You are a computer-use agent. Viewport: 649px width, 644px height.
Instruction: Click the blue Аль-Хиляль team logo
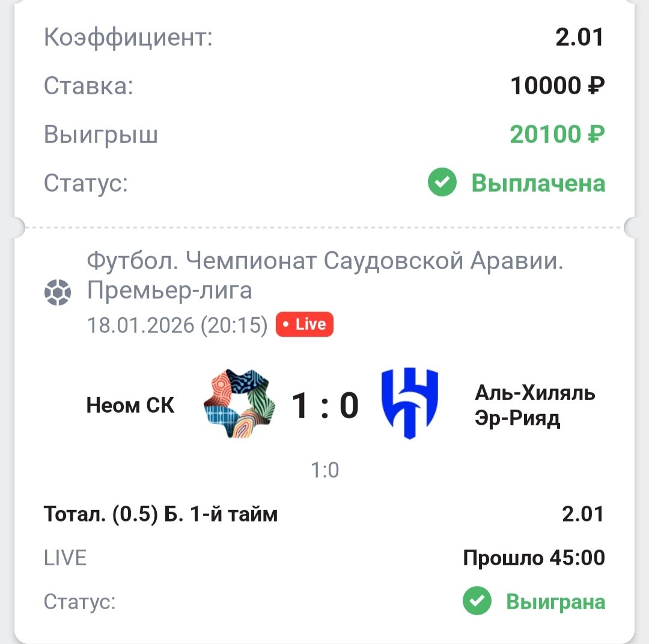[x=410, y=404]
